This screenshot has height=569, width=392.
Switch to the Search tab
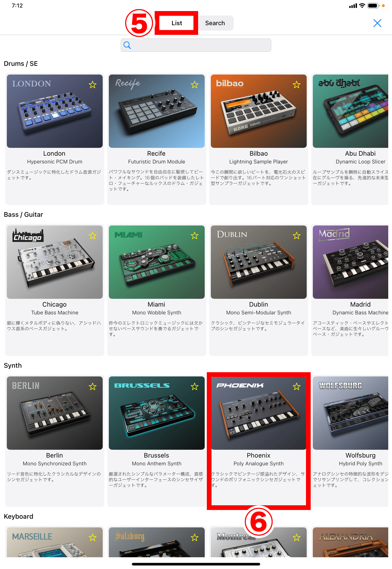[215, 23]
